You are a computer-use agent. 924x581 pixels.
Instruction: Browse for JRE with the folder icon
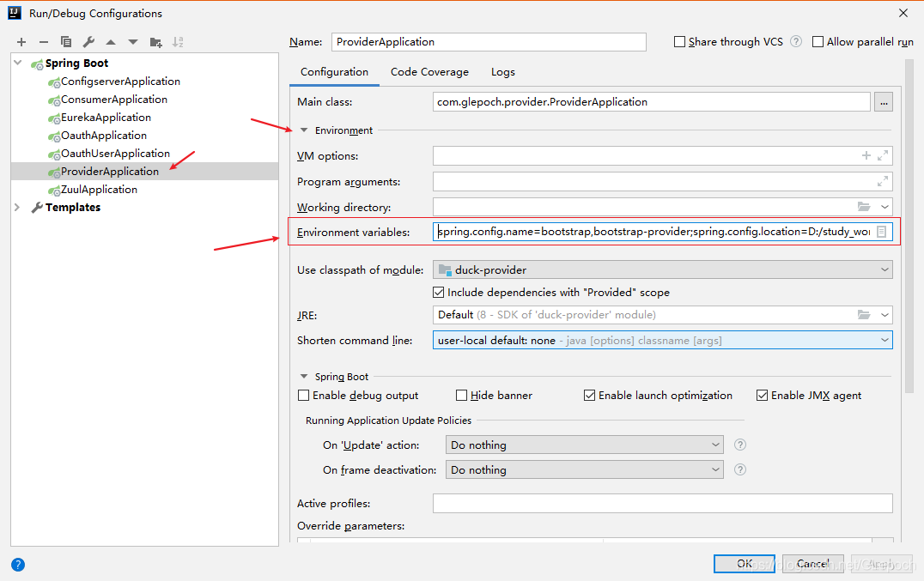[864, 315]
